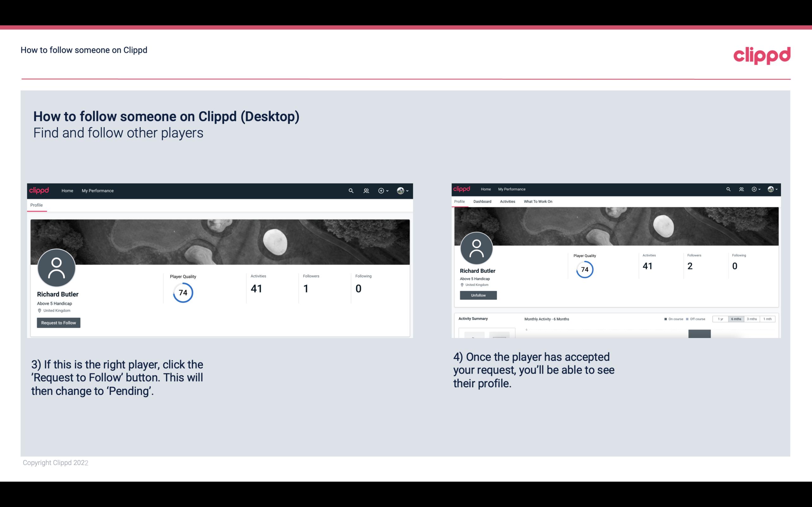
Task: Select the '6 mths' activity time toggle
Action: tap(735, 318)
